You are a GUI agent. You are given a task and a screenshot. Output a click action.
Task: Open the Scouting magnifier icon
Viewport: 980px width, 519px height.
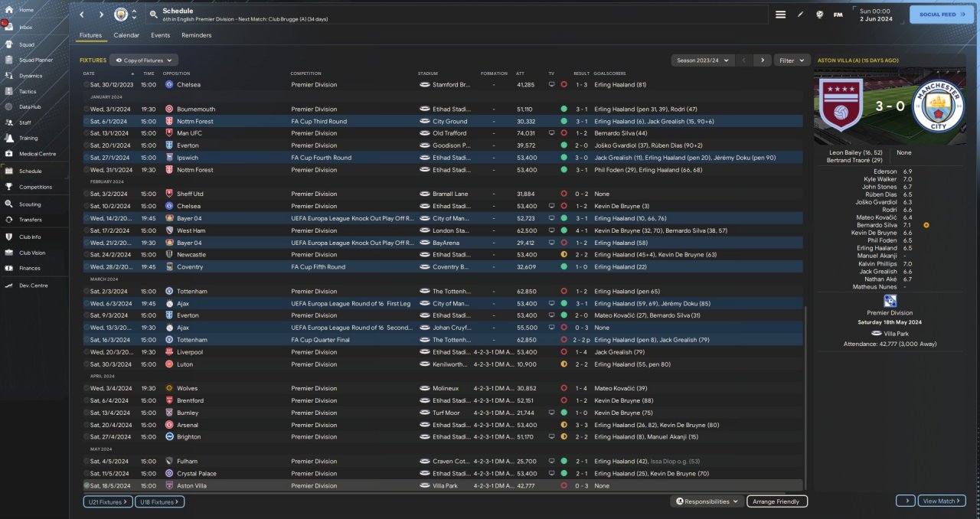click(8, 204)
